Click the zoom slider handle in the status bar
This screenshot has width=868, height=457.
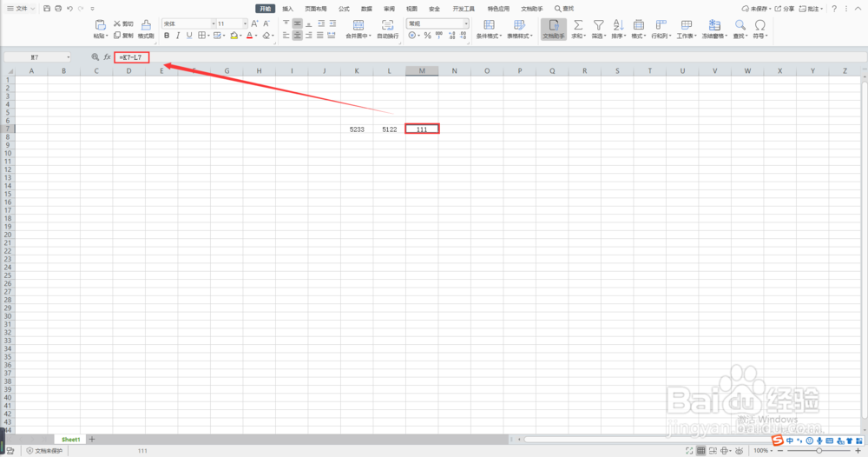(819, 450)
